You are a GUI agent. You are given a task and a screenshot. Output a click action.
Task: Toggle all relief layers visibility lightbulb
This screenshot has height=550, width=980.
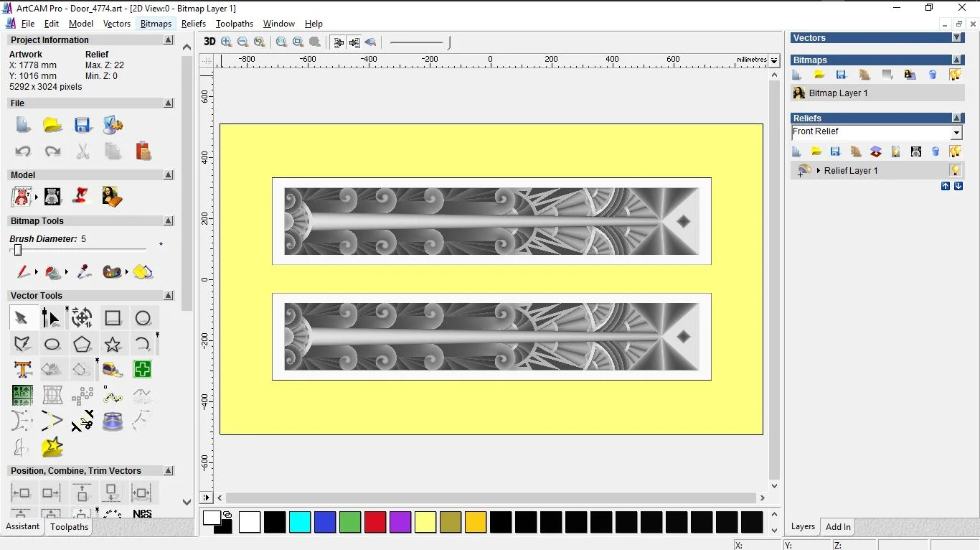click(x=955, y=152)
